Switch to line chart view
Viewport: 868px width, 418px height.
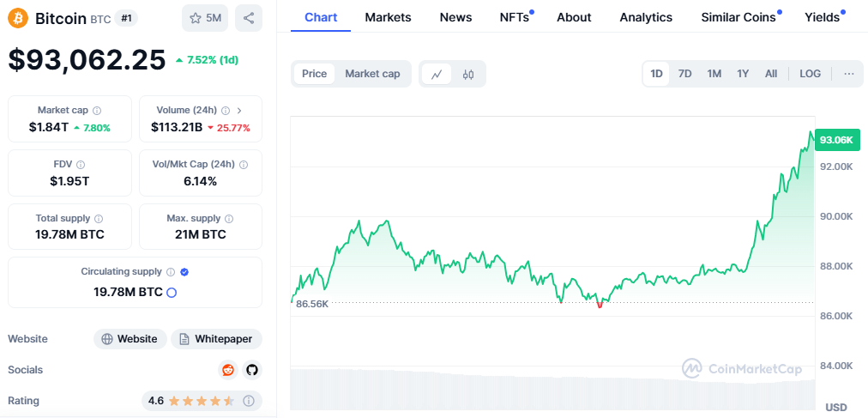tap(437, 74)
